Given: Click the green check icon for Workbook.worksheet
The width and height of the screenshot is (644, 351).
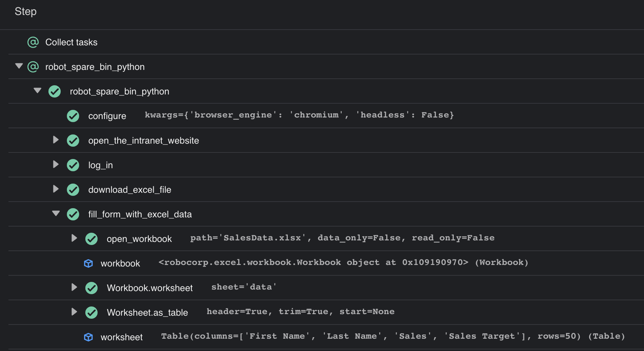Looking at the screenshot, I should coord(91,288).
